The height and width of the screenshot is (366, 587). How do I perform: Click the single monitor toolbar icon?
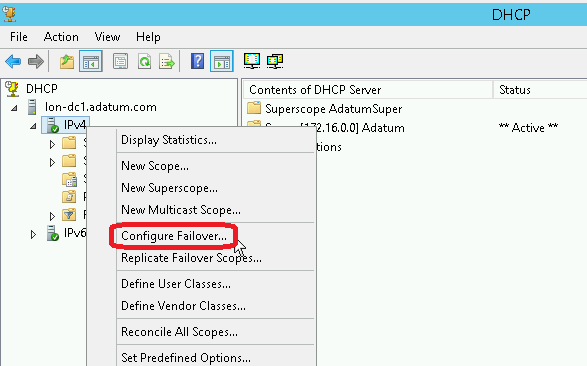(252, 61)
